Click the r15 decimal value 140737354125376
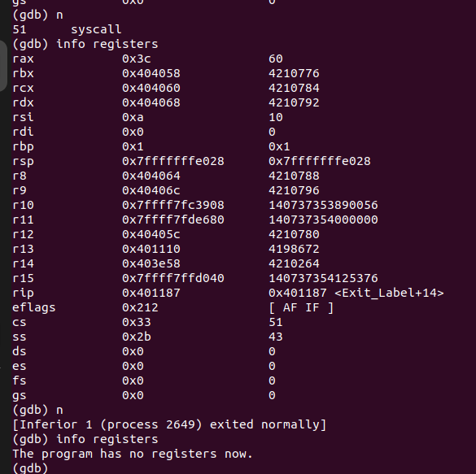 [x=323, y=278]
